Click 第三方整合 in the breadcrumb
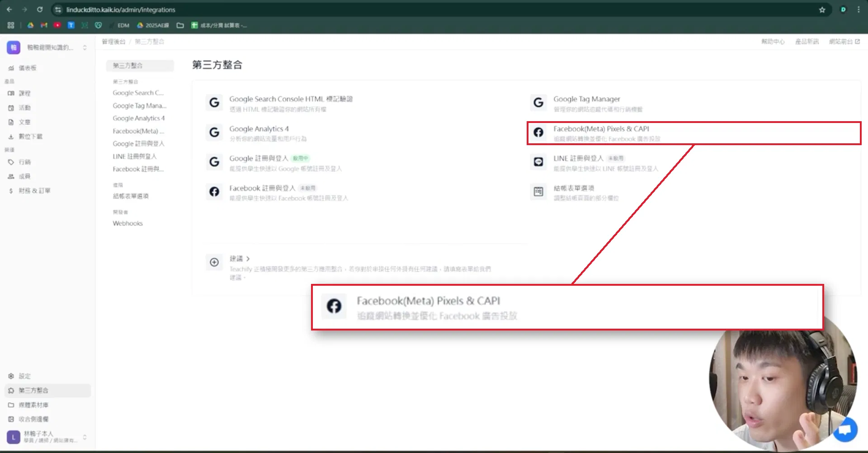 [149, 42]
